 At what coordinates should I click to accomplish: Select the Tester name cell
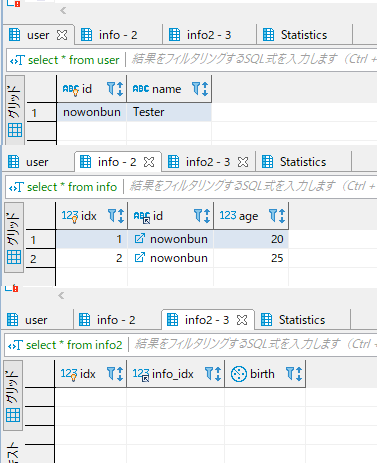pos(169,112)
